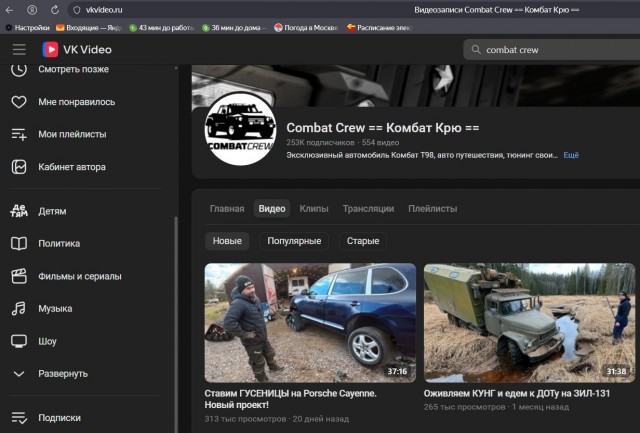Sort videos by Новые
This screenshot has width=640, height=433.
click(x=227, y=241)
